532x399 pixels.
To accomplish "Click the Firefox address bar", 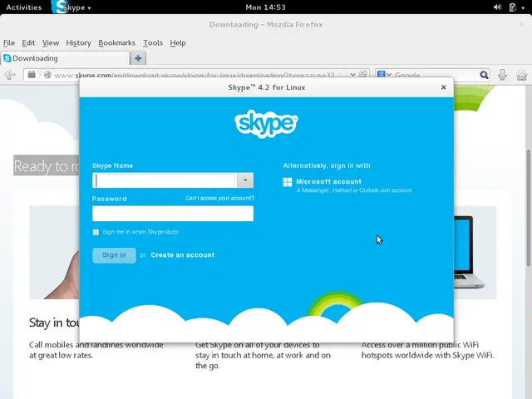I will coord(195,75).
